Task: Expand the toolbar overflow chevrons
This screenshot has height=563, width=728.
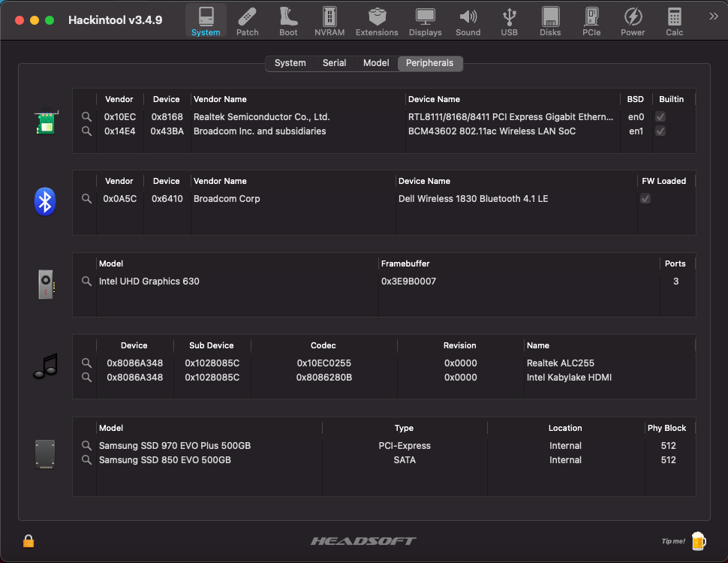Action: point(714,17)
